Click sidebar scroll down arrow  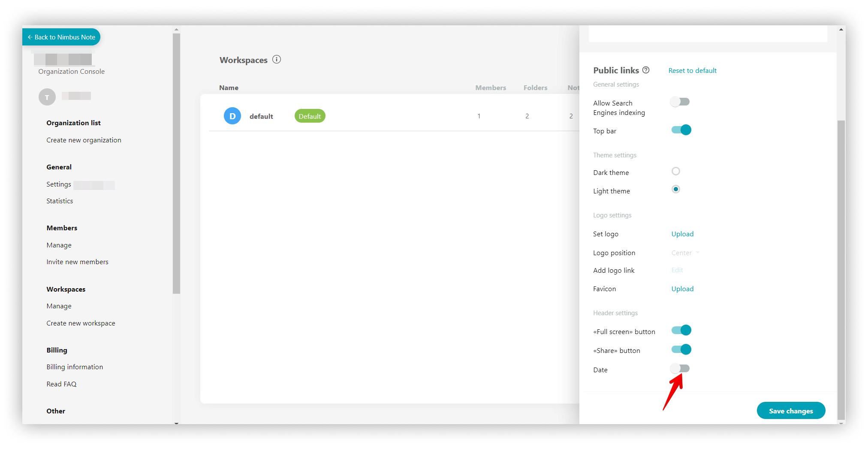[x=176, y=423]
